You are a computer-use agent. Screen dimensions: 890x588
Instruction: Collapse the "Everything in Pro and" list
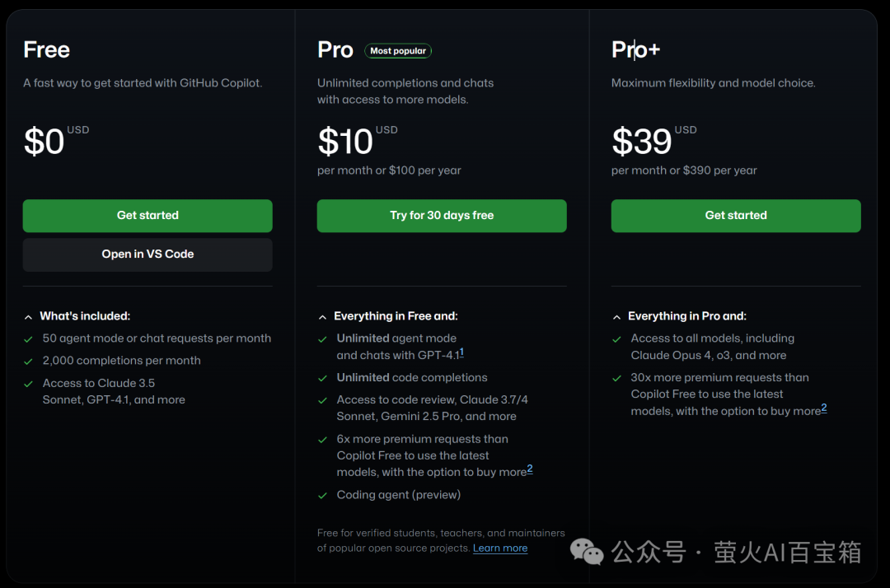(x=617, y=316)
